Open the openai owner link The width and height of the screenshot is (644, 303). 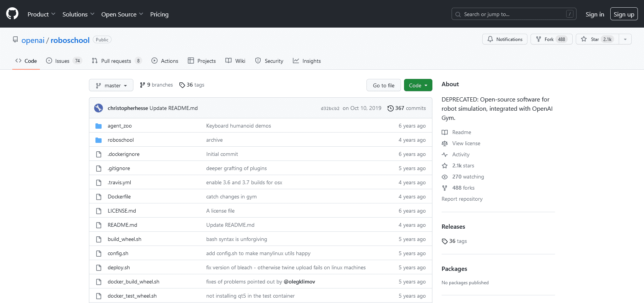point(33,40)
